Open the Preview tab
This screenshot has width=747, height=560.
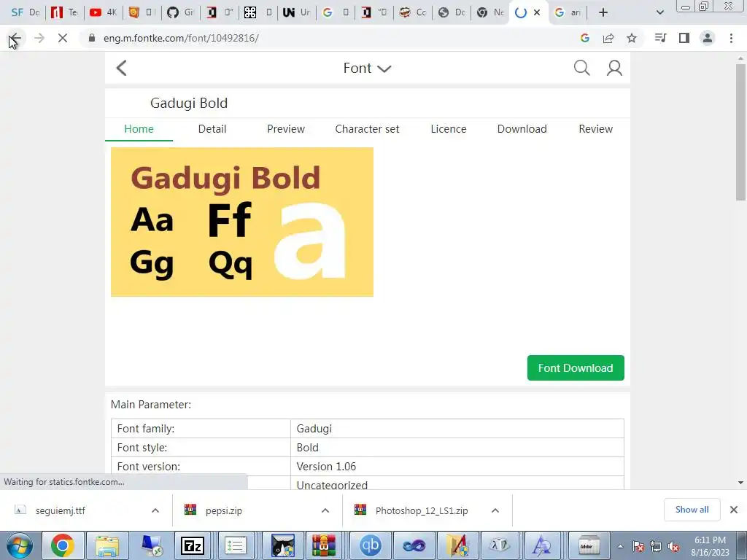pyautogui.click(x=286, y=129)
